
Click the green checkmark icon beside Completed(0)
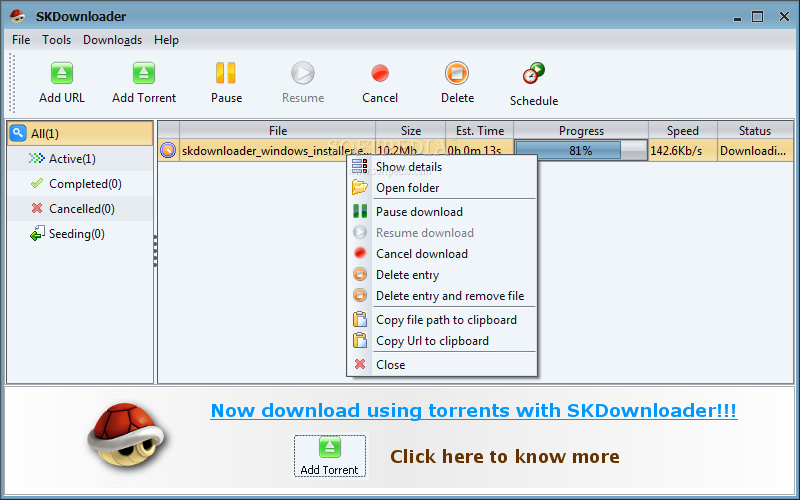coord(37,183)
